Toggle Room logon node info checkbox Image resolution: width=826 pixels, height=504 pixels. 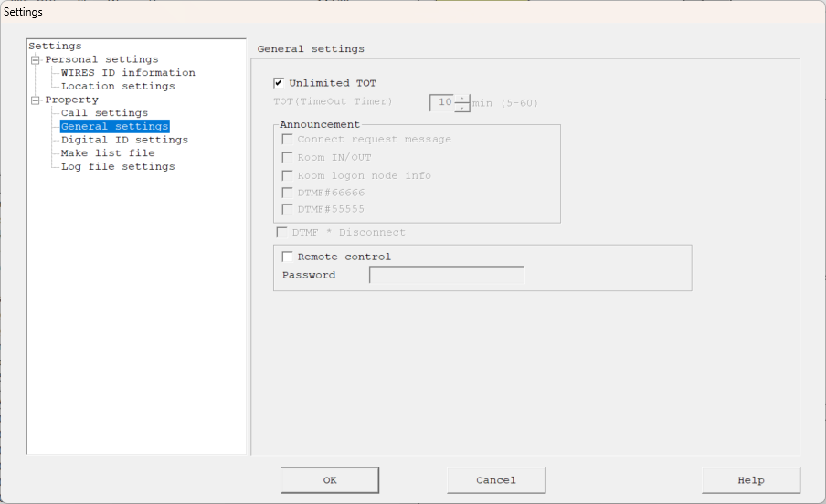(288, 175)
